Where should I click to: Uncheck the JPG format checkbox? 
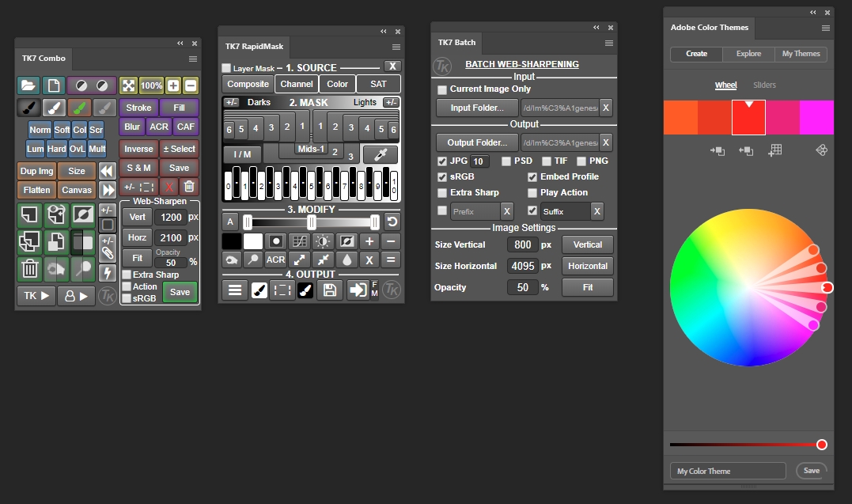coord(442,161)
